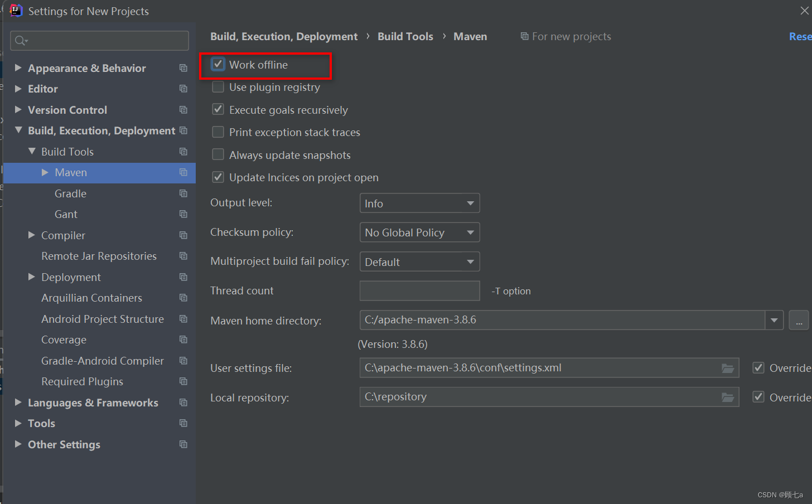Expand the Deployment tree arrow
This screenshot has height=504, width=812.
32,277
